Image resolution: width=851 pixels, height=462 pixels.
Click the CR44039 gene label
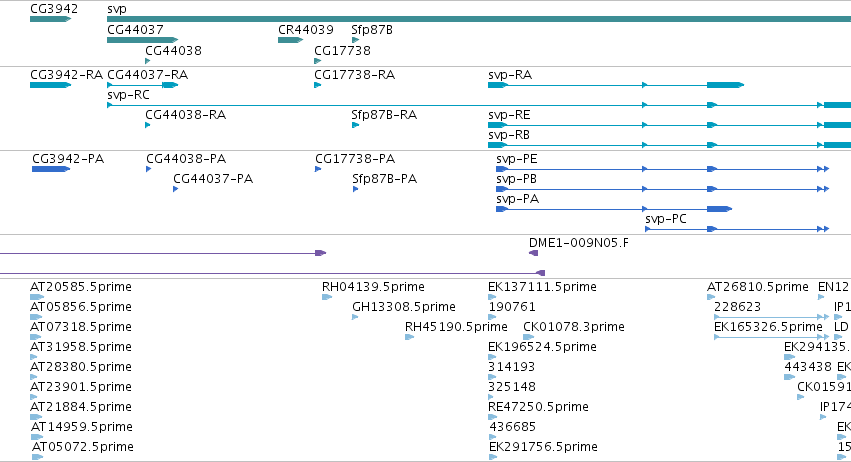[x=306, y=30]
